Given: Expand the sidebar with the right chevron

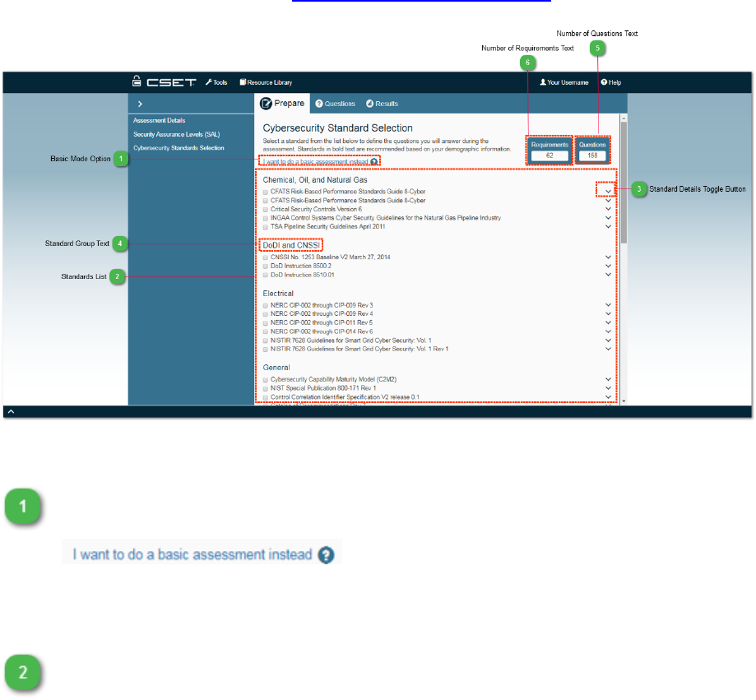Looking at the screenshot, I should (x=140, y=104).
